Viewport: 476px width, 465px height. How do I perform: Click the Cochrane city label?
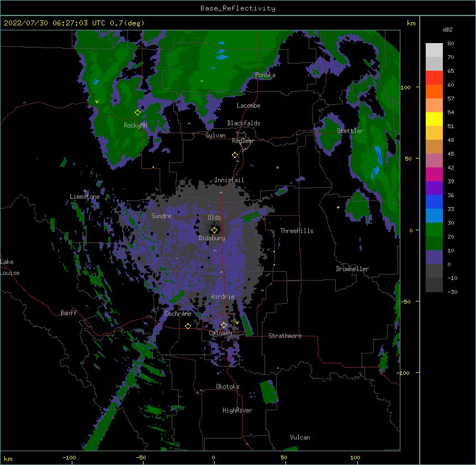tap(178, 314)
